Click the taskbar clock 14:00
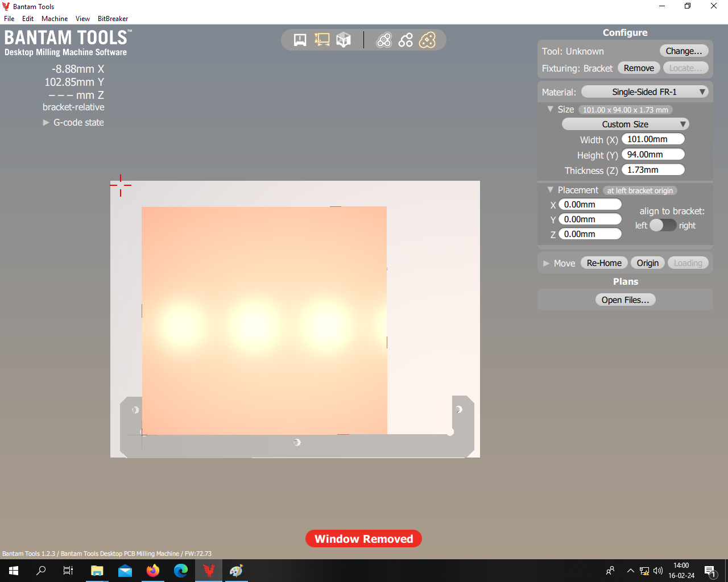The width and height of the screenshot is (728, 582). point(681,566)
